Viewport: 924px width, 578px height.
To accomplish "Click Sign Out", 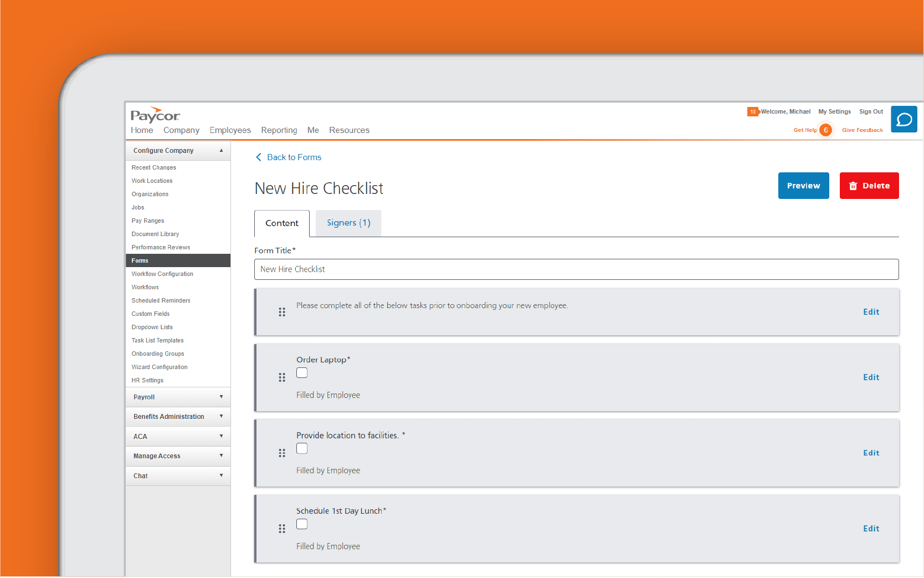I will tap(871, 112).
